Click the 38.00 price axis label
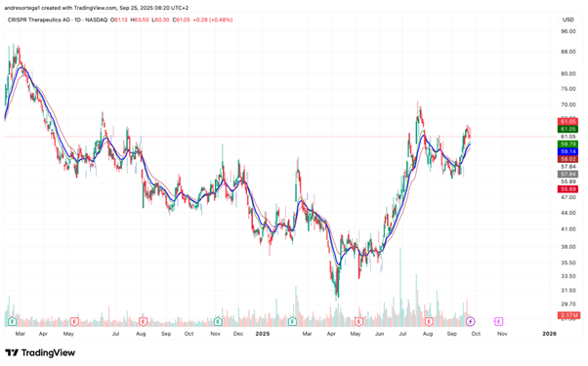The width and height of the screenshot is (588, 366). (568, 247)
